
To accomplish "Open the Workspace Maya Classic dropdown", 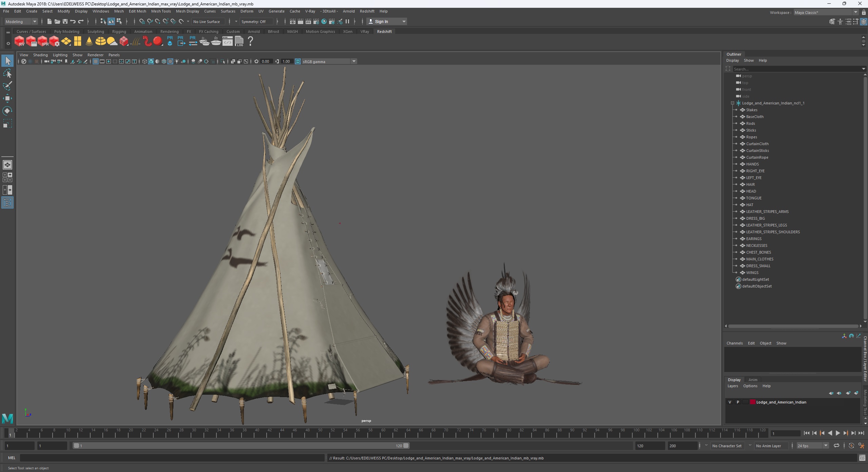I will pos(826,12).
